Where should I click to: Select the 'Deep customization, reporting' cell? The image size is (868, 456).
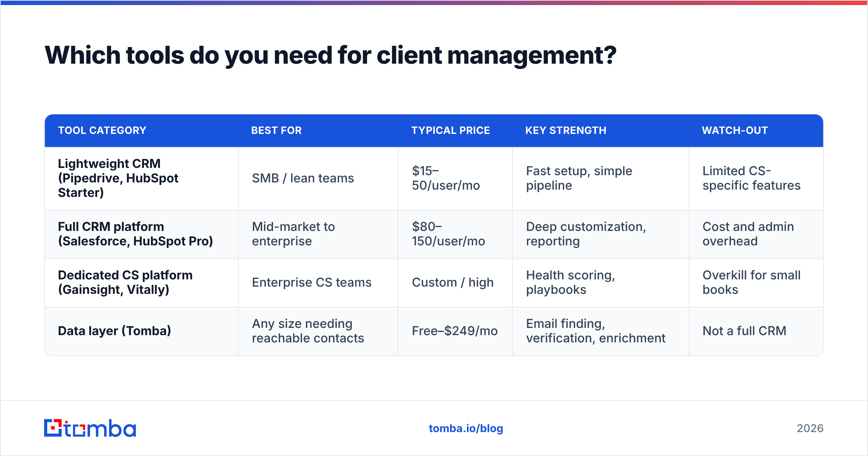tap(601, 234)
